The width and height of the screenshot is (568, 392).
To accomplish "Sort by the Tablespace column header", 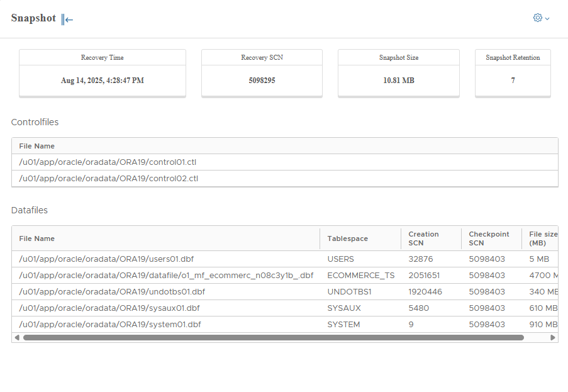I will click(x=347, y=238).
